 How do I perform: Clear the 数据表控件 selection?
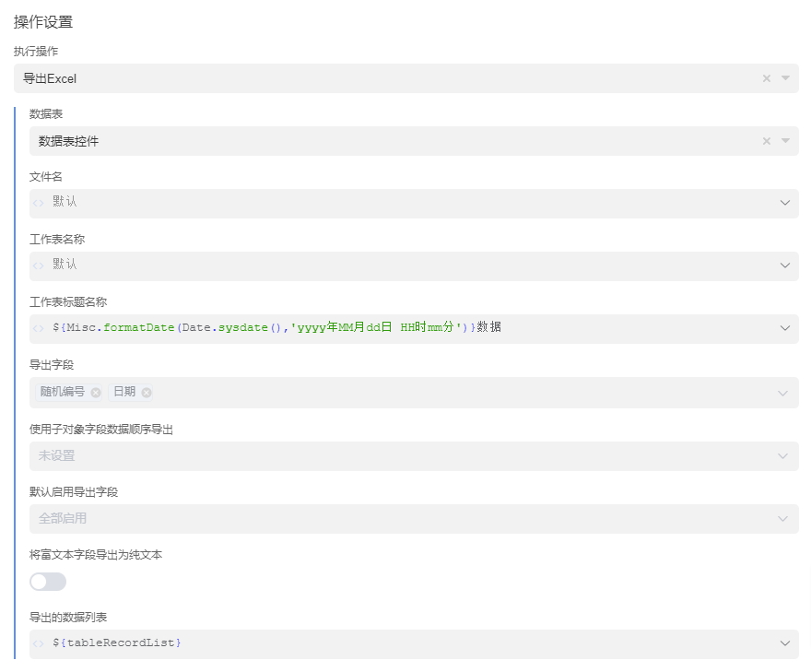point(766,142)
